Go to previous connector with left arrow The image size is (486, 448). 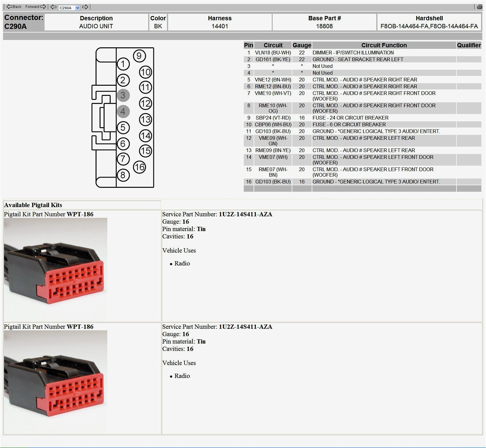click(53, 7)
